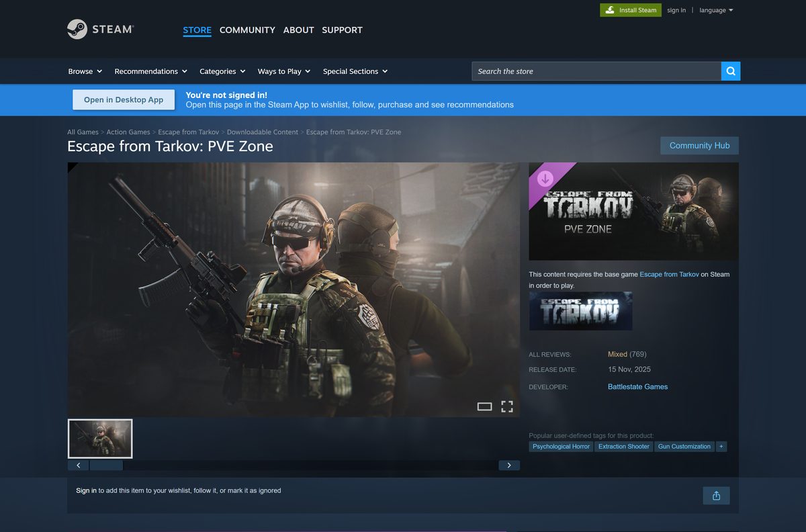This screenshot has height=532, width=806.
Task: Go to the ABOUT tab
Action: (298, 30)
